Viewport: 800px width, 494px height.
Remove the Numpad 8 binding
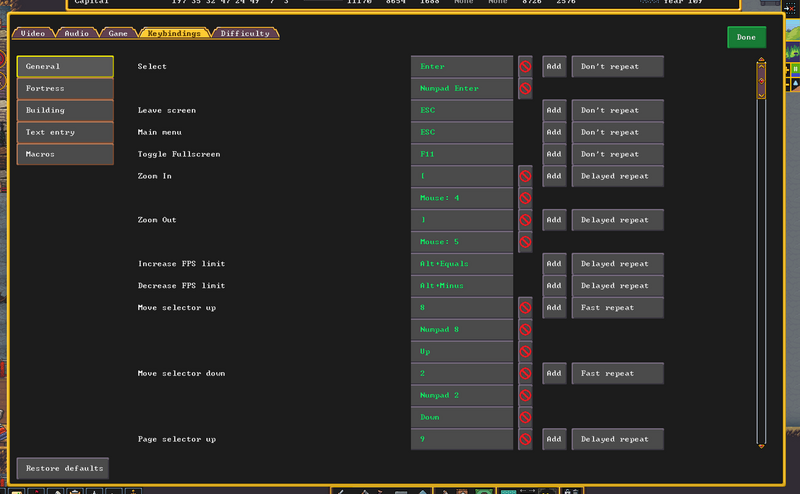(525, 330)
